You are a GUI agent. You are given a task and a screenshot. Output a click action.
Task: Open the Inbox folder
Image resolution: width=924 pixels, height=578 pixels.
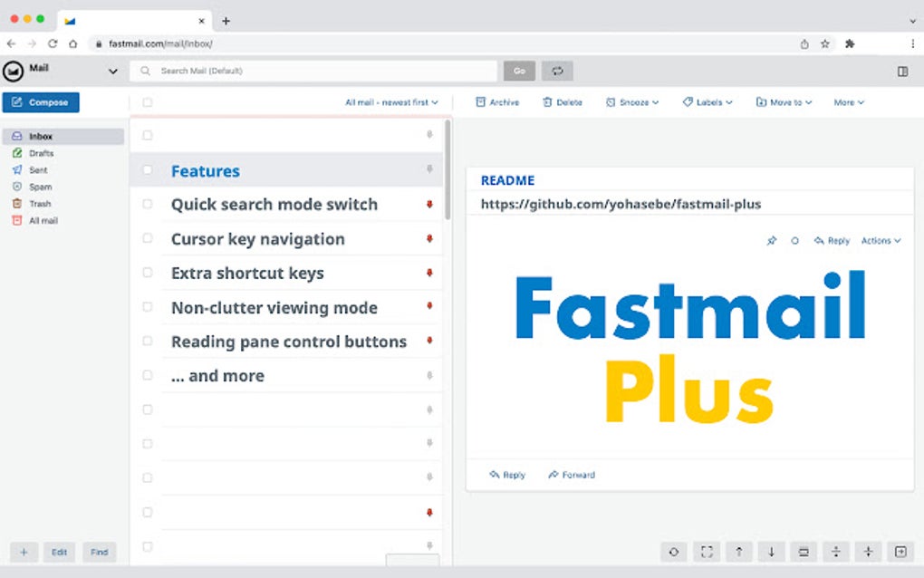click(x=63, y=136)
